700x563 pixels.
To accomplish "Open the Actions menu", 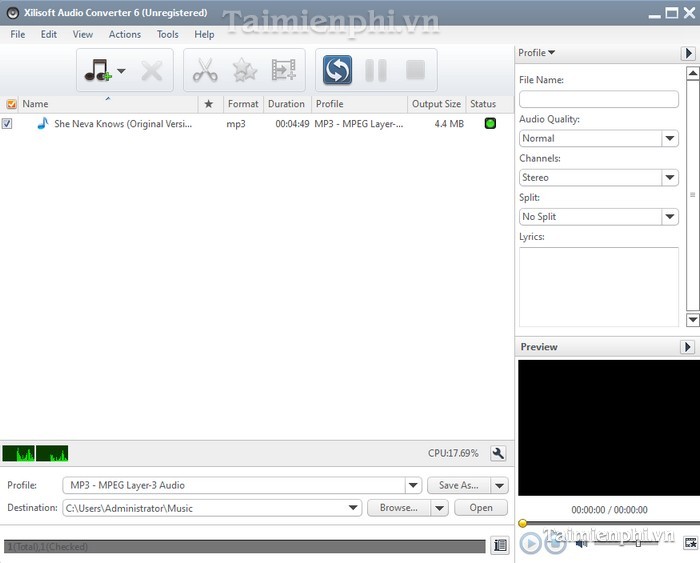I will (125, 34).
